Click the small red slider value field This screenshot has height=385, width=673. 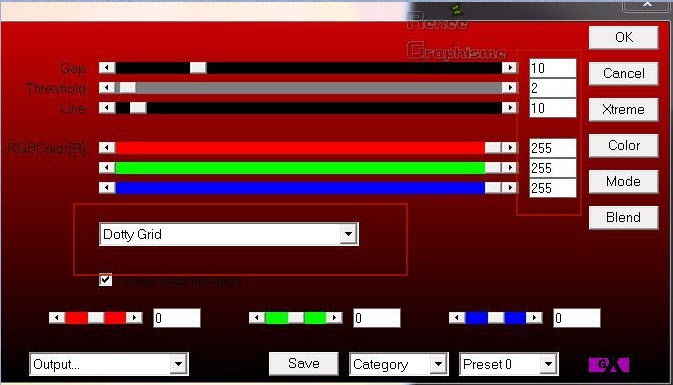(x=177, y=318)
